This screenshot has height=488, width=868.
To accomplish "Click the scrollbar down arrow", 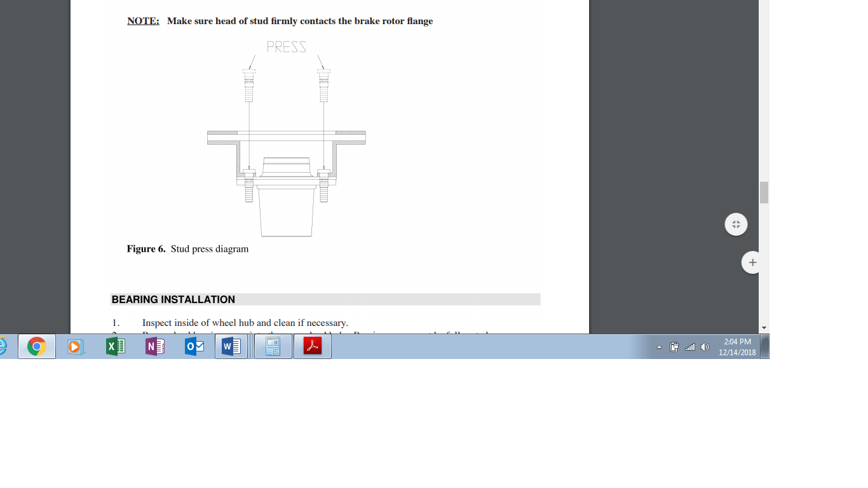I will [764, 328].
